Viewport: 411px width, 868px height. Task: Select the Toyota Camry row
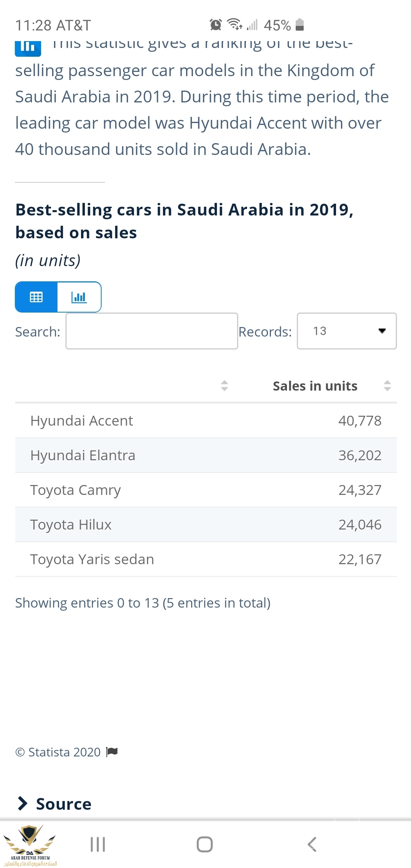tap(205, 490)
